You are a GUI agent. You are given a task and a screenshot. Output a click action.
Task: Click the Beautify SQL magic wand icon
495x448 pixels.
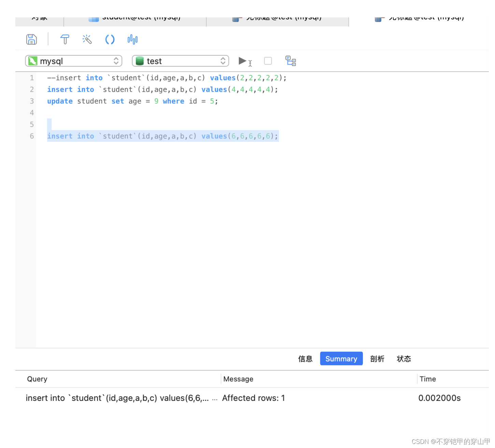click(x=87, y=39)
